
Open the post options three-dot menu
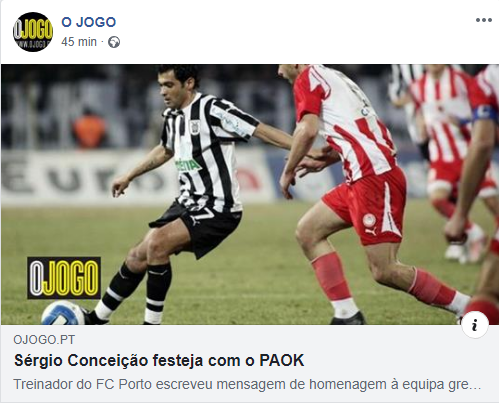[484, 20]
